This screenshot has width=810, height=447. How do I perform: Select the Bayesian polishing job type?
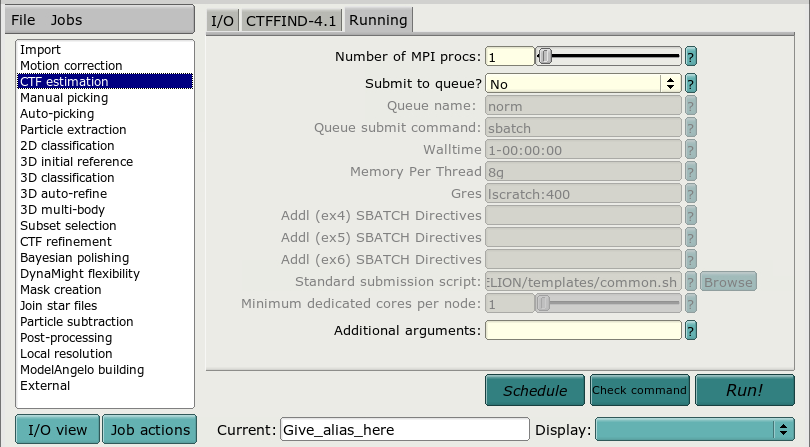tap(105, 258)
